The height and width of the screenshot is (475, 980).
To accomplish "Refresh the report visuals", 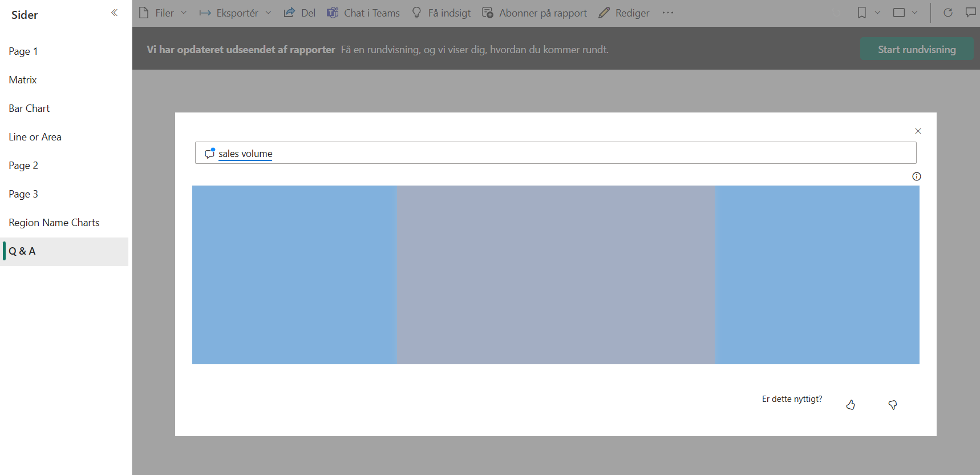I will [x=948, y=13].
